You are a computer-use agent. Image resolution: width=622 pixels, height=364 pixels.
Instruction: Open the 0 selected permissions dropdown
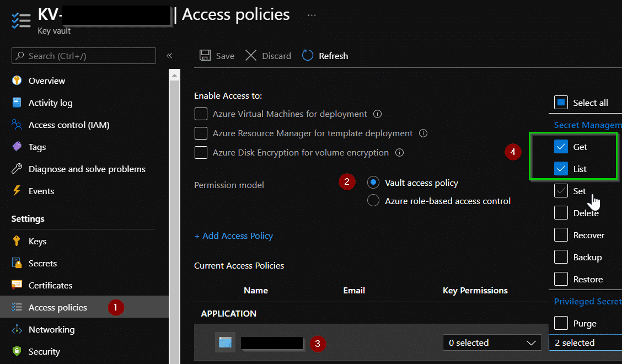tap(492, 342)
